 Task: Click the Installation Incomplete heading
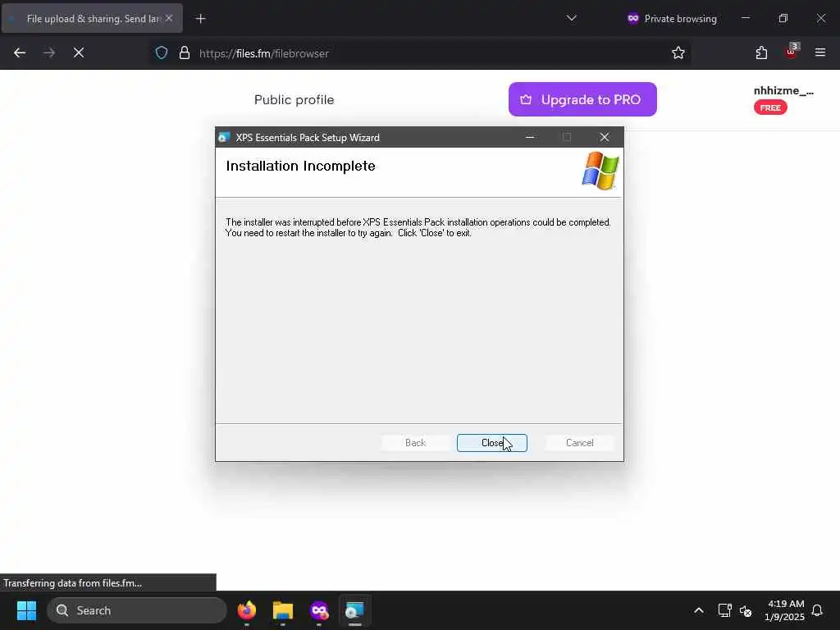pos(300,166)
